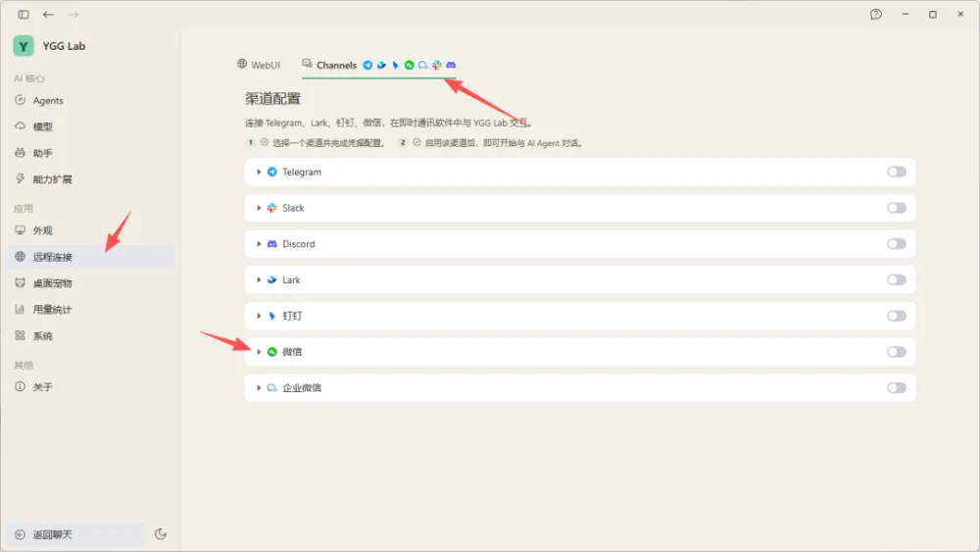Click the 助手 robot icon
The height and width of the screenshot is (552, 980).
(x=20, y=153)
